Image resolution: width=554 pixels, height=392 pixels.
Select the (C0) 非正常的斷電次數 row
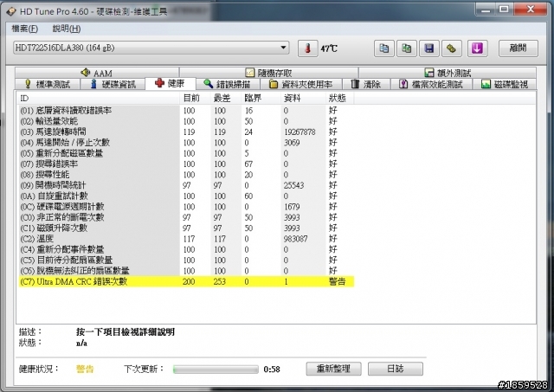click(186, 217)
